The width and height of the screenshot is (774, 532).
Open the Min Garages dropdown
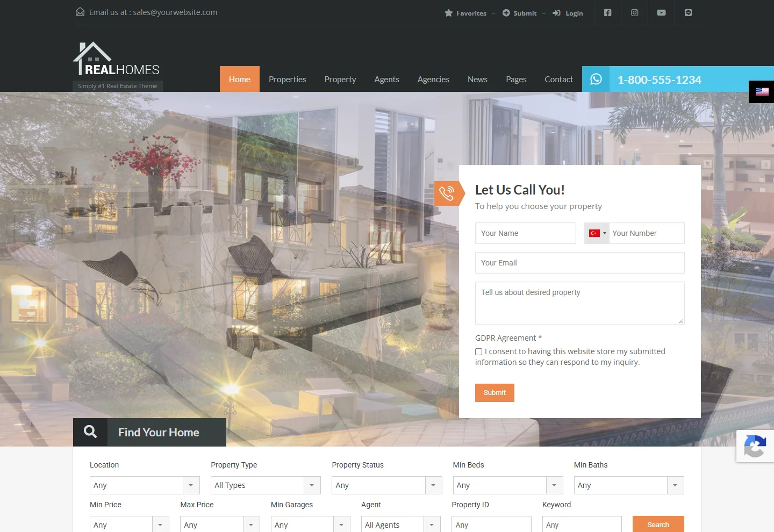(x=311, y=524)
